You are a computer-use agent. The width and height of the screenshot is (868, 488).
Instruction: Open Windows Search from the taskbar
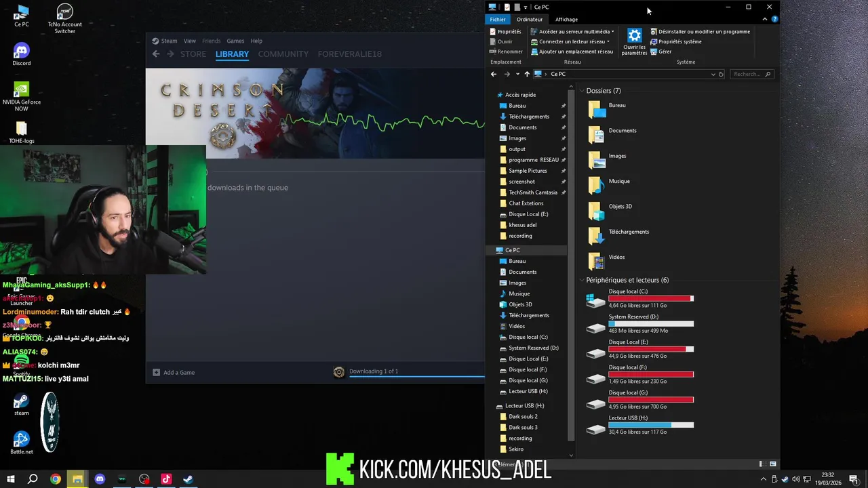(x=33, y=479)
